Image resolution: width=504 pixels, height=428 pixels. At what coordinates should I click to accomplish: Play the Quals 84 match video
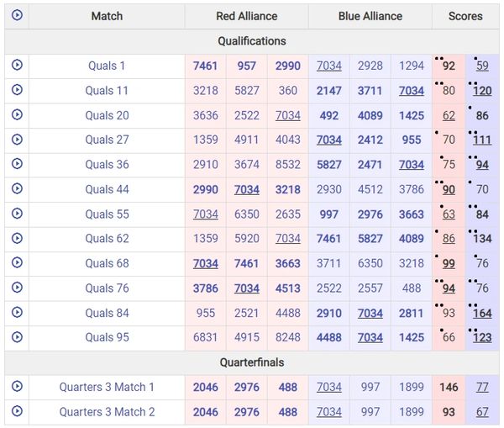pos(17,313)
